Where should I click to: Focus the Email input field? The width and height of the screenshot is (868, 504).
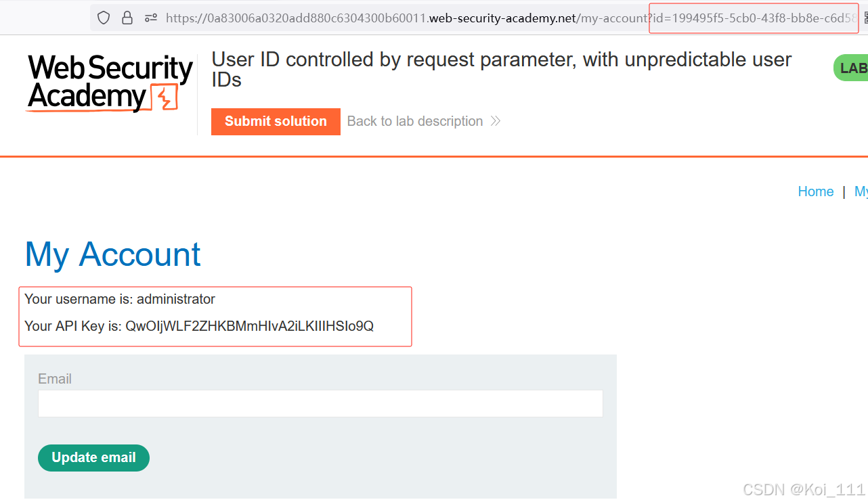[x=320, y=403]
